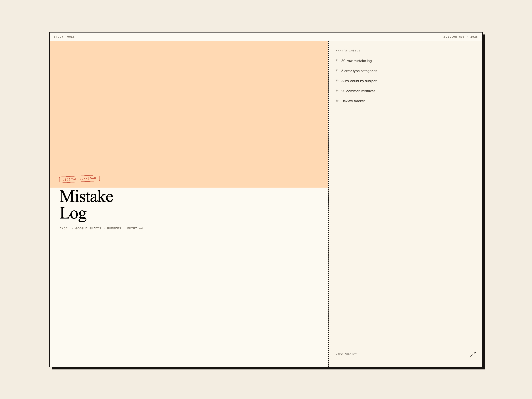Viewport: 532px width, 399px height.
Task: Click the DIGITAL DOWNLOAD stamp badge
Action: [79, 179]
